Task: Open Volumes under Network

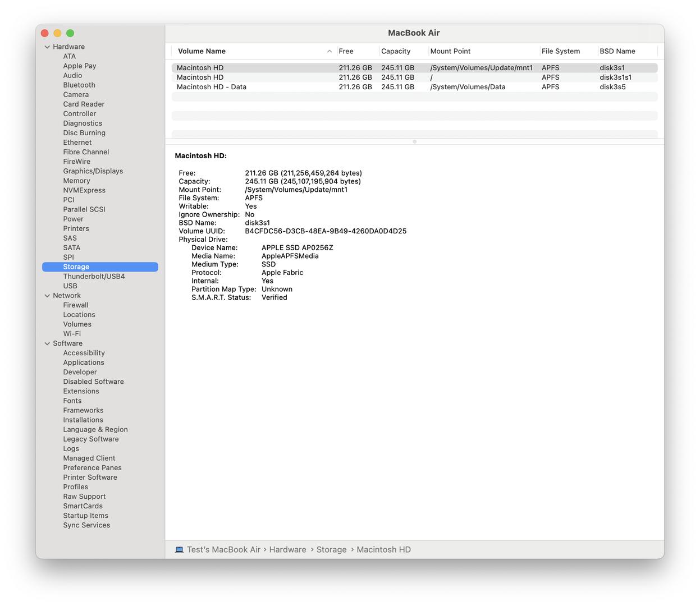Action: pos(77,324)
